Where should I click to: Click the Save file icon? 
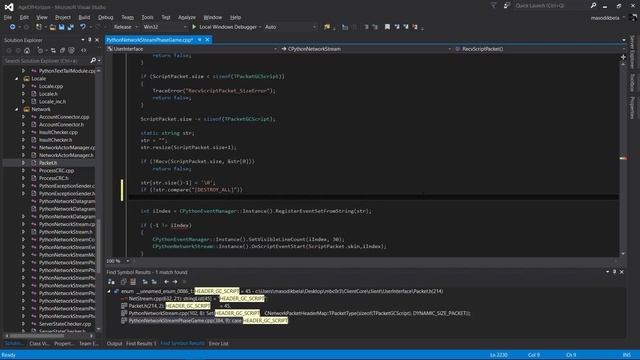[x=62, y=27]
